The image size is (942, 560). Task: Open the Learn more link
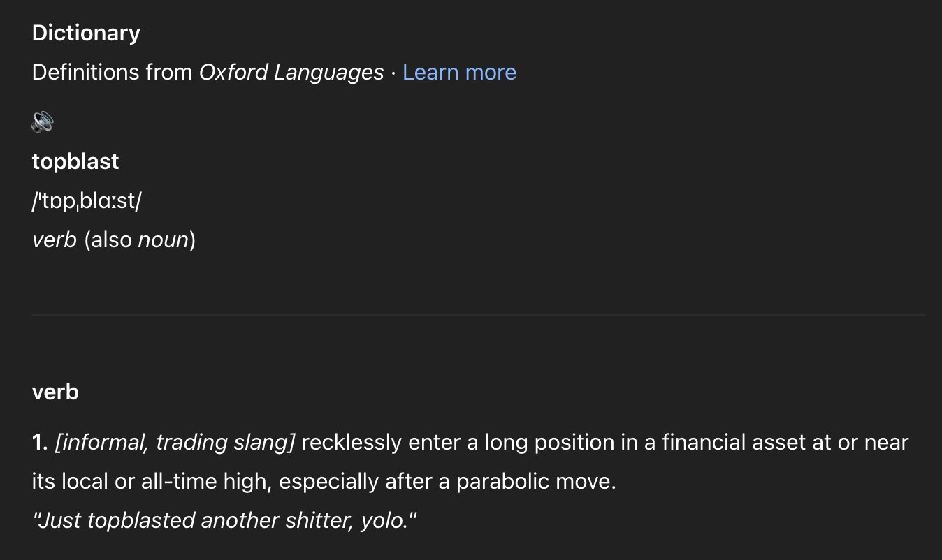tap(459, 72)
